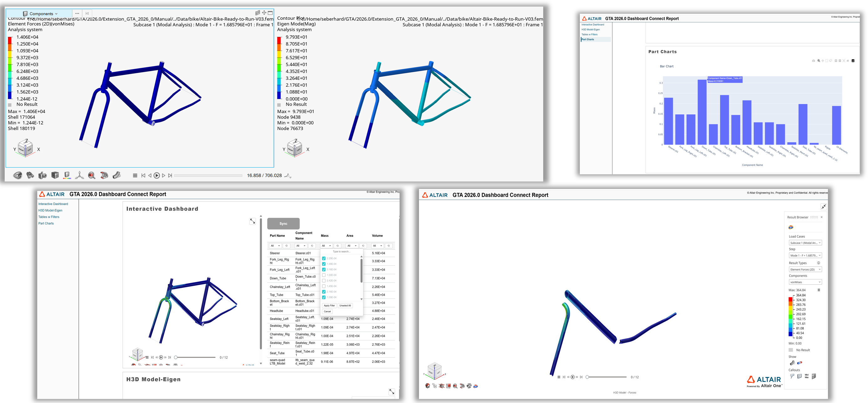Screen dimensions: 868x403
Task: Uncheck the 2.29E-04 mass filter checkbox
Action: (x=324, y=258)
